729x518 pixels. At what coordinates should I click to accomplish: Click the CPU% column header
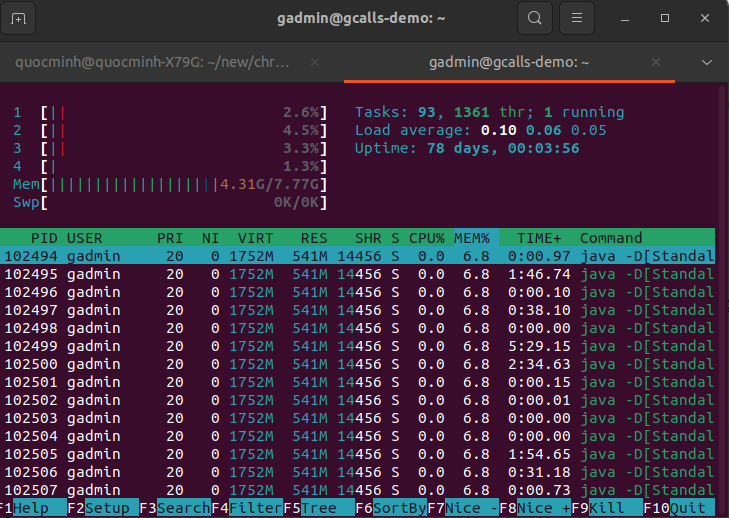[427, 238]
